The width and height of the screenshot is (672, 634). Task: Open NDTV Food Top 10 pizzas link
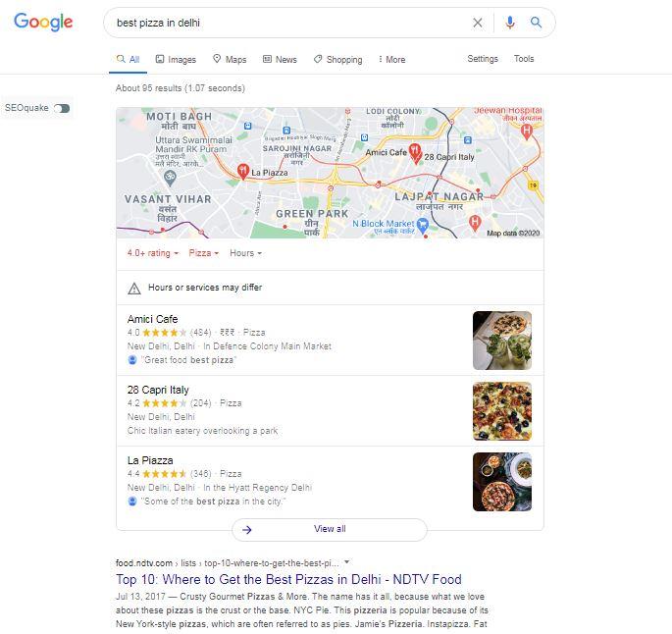[x=288, y=579]
